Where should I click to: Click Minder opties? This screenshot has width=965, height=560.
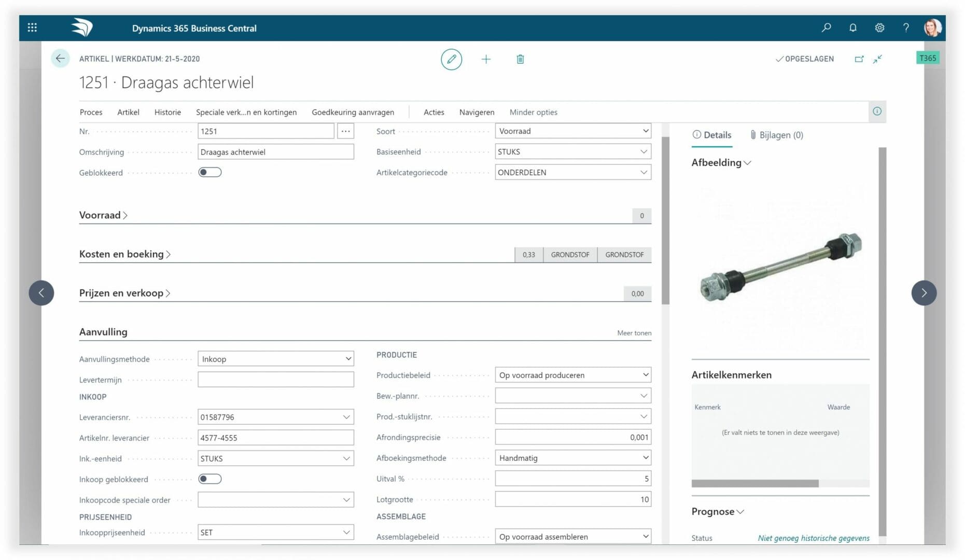click(533, 112)
